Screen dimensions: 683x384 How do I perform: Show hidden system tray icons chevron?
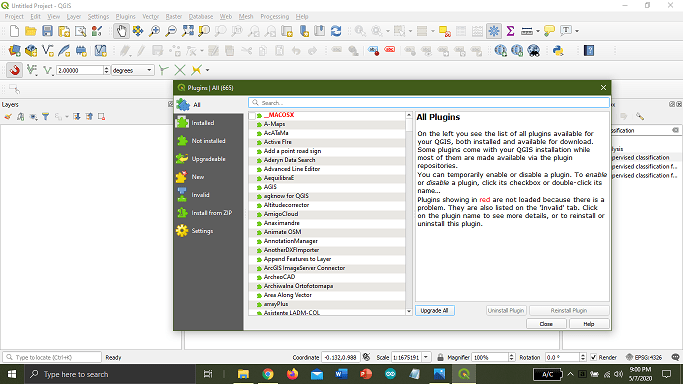point(570,374)
